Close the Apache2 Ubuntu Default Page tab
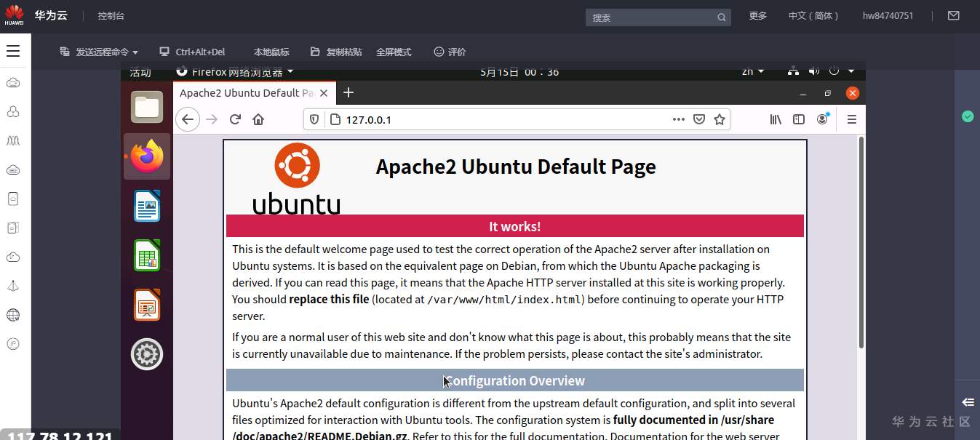980x440 pixels. (324, 92)
